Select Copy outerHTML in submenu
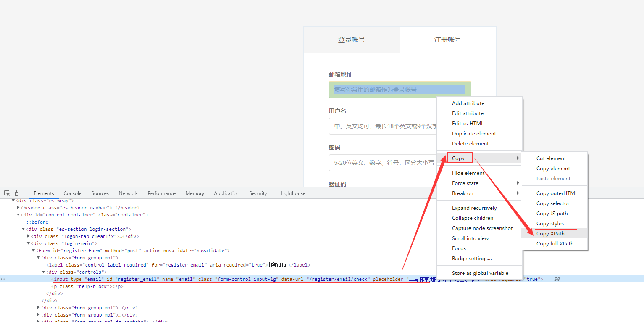Viewport: 644px width, 322px height. click(555, 193)
